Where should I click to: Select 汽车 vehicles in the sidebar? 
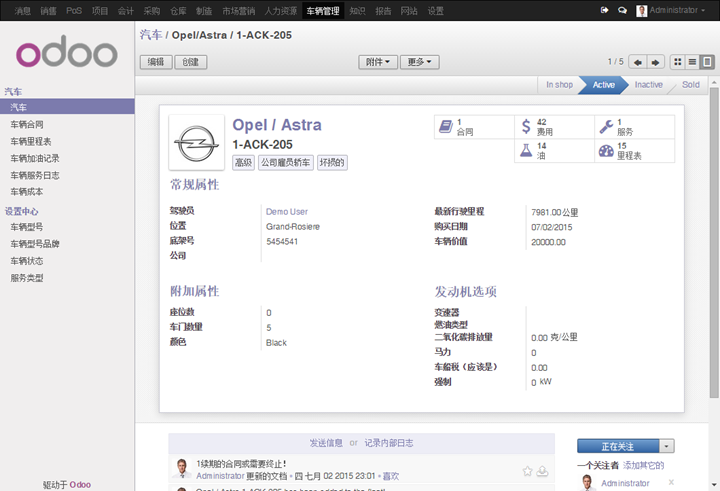67,107
